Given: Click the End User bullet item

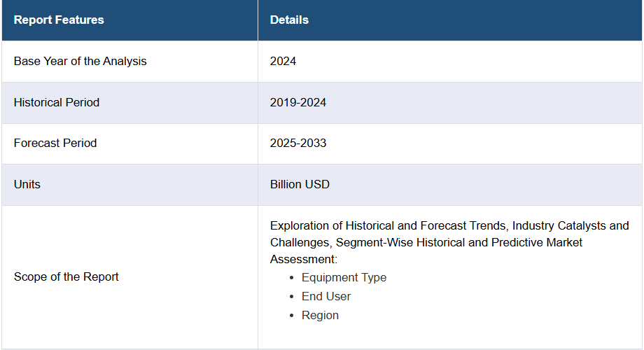Looking at the screenshot, I should coord(326,296).
